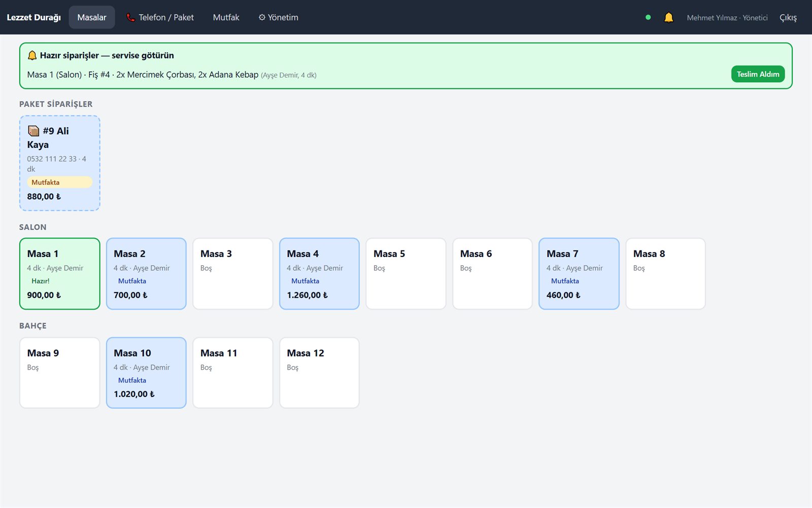Select the empty Masa 8 card
This screenshot has width=812, height=508.
666,274
